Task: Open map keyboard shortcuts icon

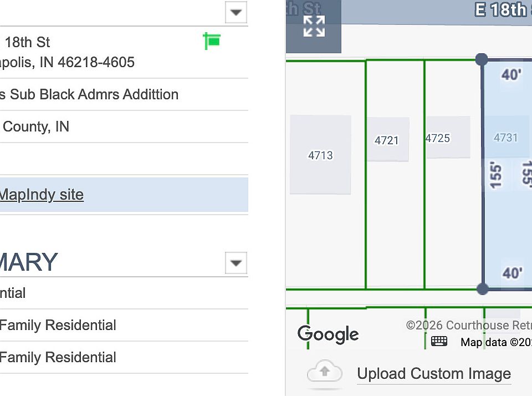Action: pos(439,341)
